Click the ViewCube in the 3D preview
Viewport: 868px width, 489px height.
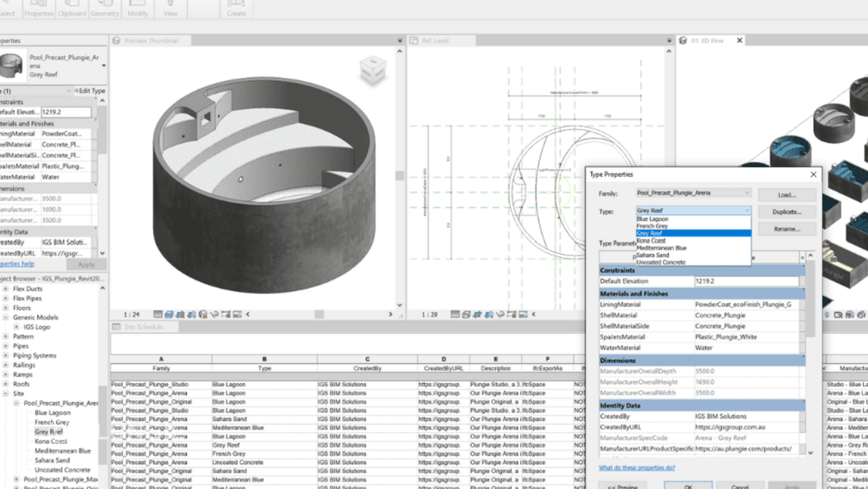[x=372, y=68]
